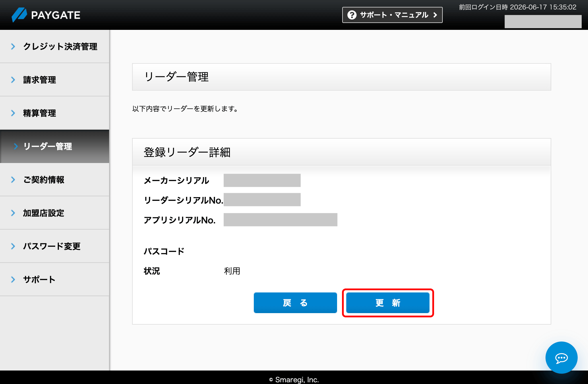Image resolution: width=588 pixels, height=384 pixels.
Task: Click chevron beside 精算管理
Action: tap(13, 113)
